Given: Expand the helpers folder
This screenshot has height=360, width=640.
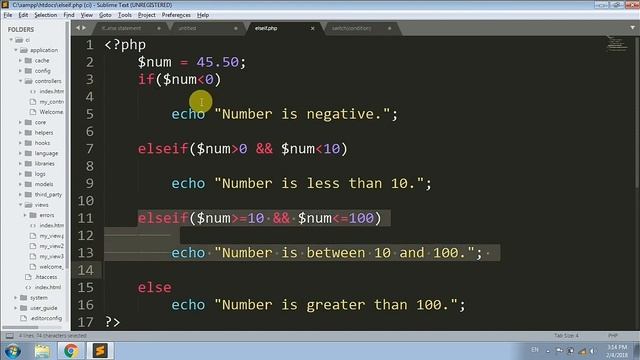Looking at the screenshot, I should coord(20,133).
